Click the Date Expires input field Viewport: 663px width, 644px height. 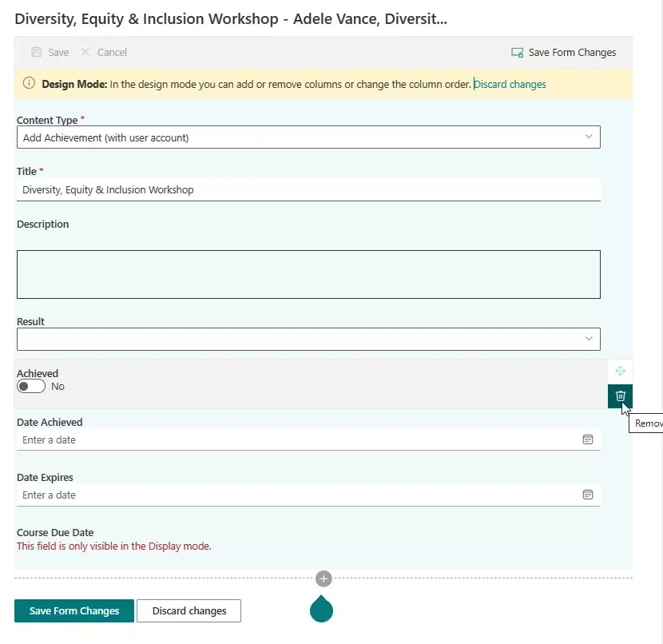click(296, 495)
